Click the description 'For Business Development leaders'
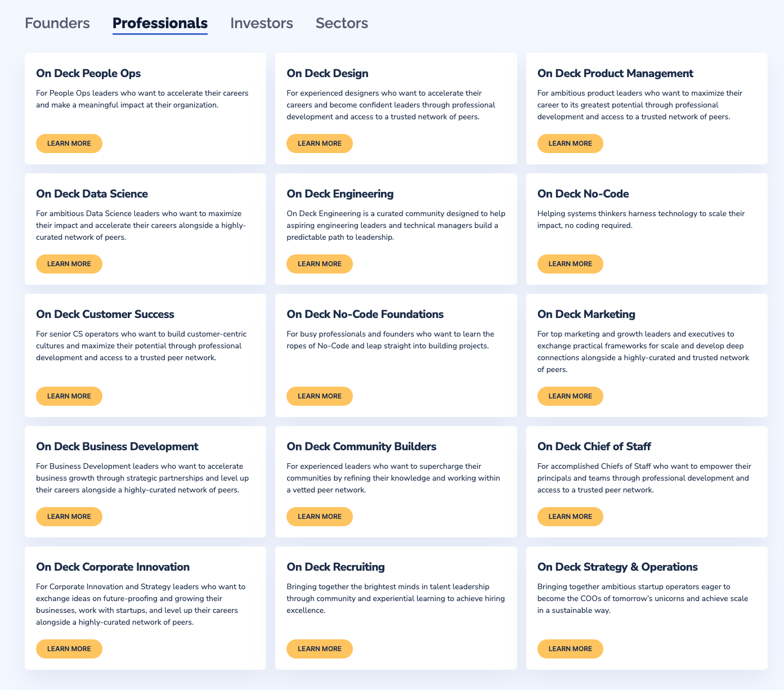This screenshot has width=784, height=690. point(142,478)
